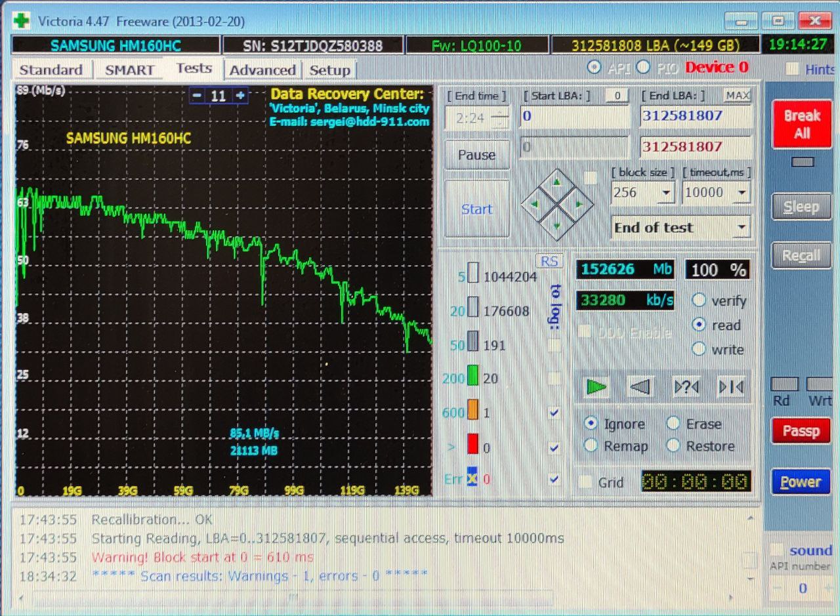840x616 pixels.
Task: Click the random seek test icon
Action: (x=686, y=387)
